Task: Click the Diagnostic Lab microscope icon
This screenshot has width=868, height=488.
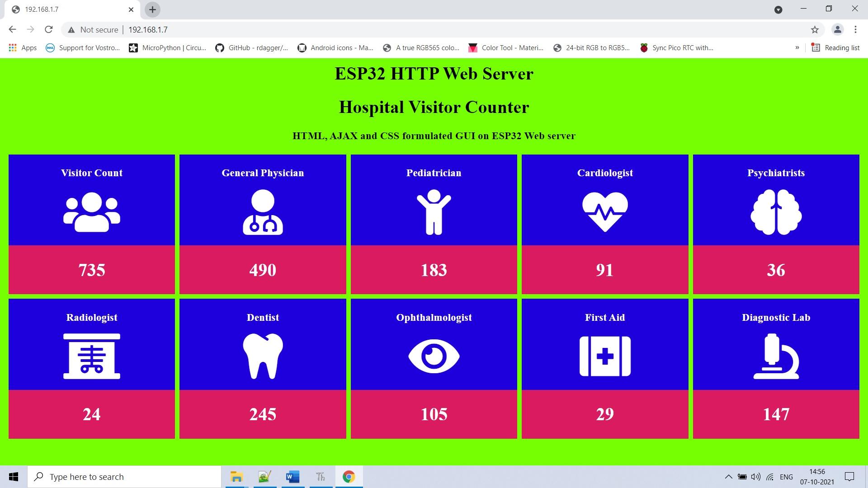Action: click(x=776, y=356)
